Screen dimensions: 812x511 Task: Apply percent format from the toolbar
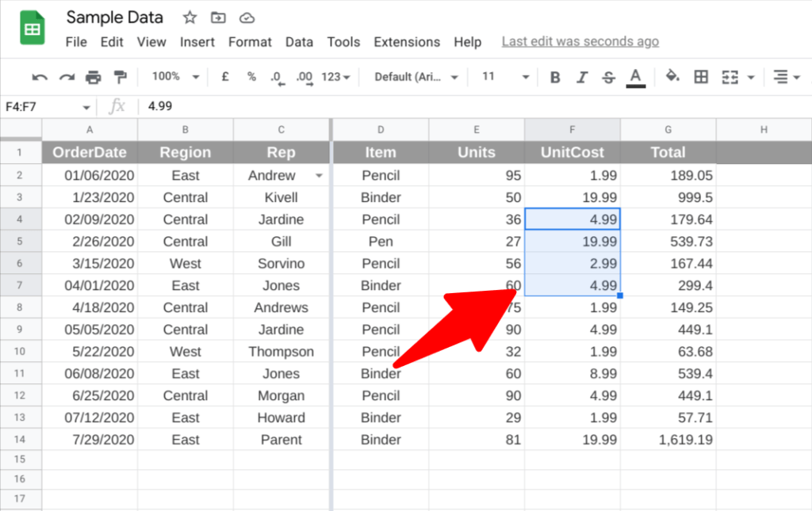coord(251,77)
